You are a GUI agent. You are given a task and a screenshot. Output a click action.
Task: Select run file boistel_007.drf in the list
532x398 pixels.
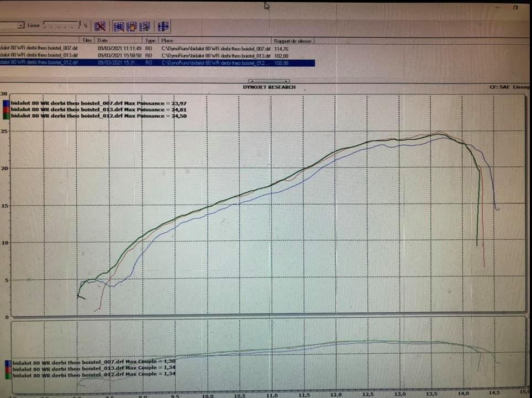[39, 48]
